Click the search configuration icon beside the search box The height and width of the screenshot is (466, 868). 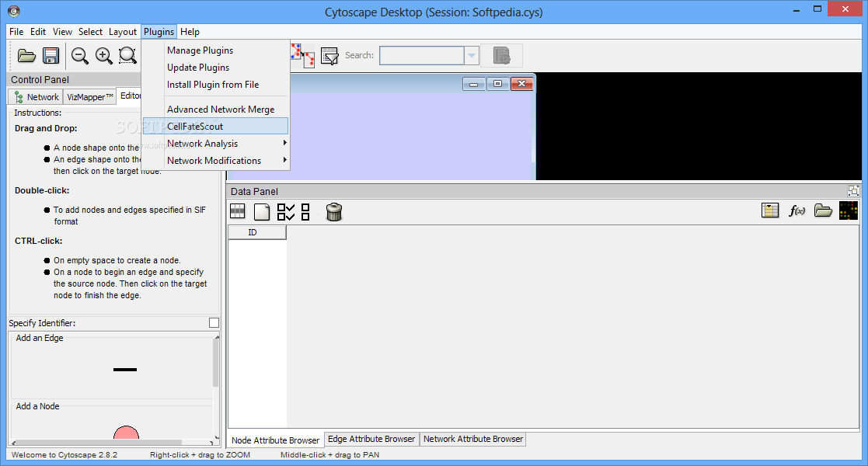(x=501, y=55)
